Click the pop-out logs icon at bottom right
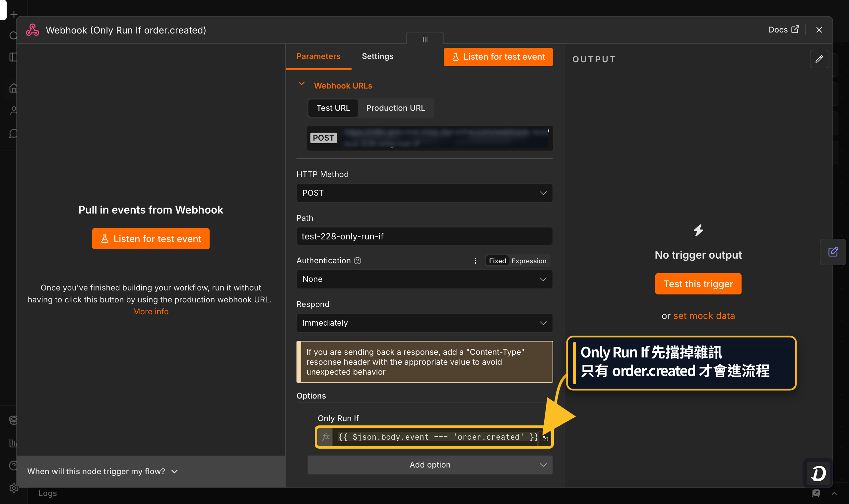Viewport: 849px width, 504px height. click(816, 493)
